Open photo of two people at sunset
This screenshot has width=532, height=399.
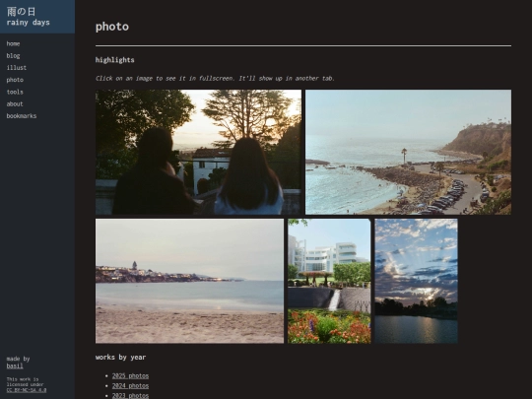(198, 152)
